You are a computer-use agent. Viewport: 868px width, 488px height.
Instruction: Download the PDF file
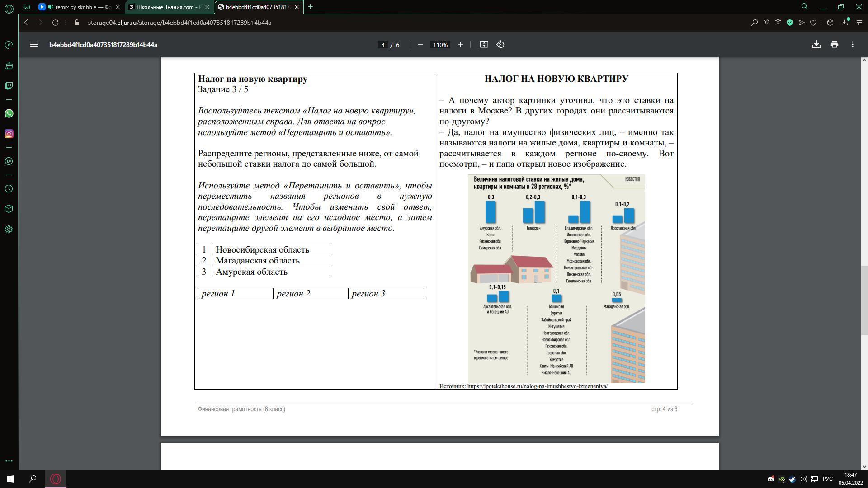point(816,44)
